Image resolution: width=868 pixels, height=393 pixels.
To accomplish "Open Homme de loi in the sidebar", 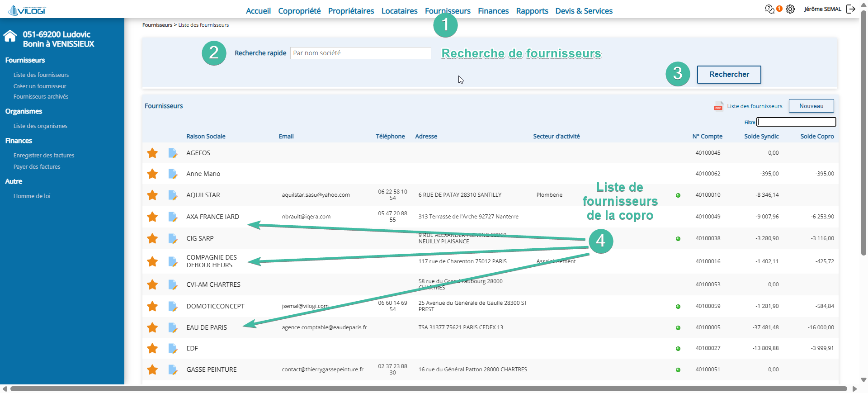I will (32, 196).
